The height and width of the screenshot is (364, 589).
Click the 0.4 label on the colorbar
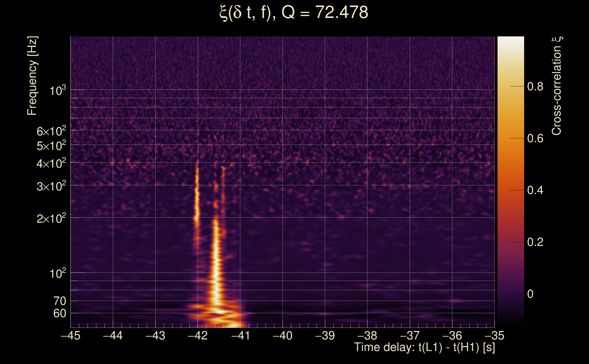[535, 190]
